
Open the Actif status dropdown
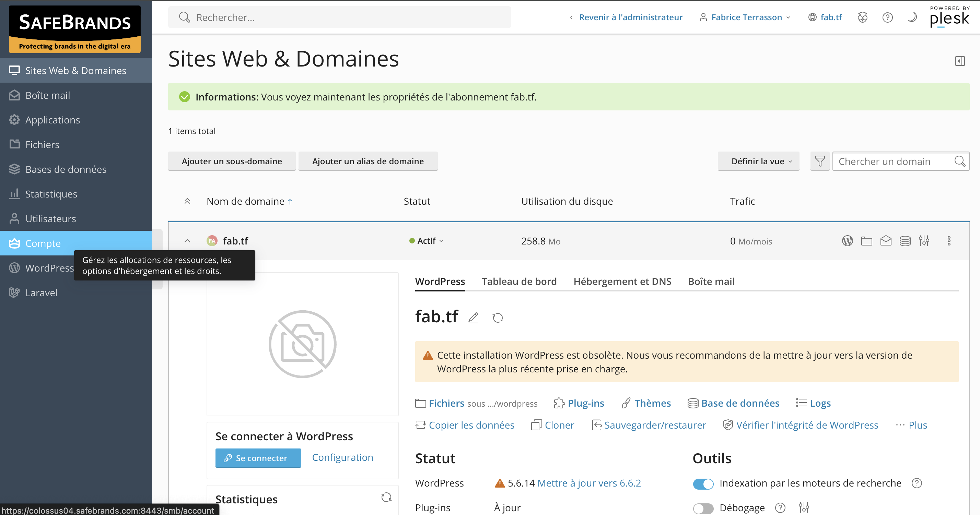pyautogui.click(x=427, y=241)
